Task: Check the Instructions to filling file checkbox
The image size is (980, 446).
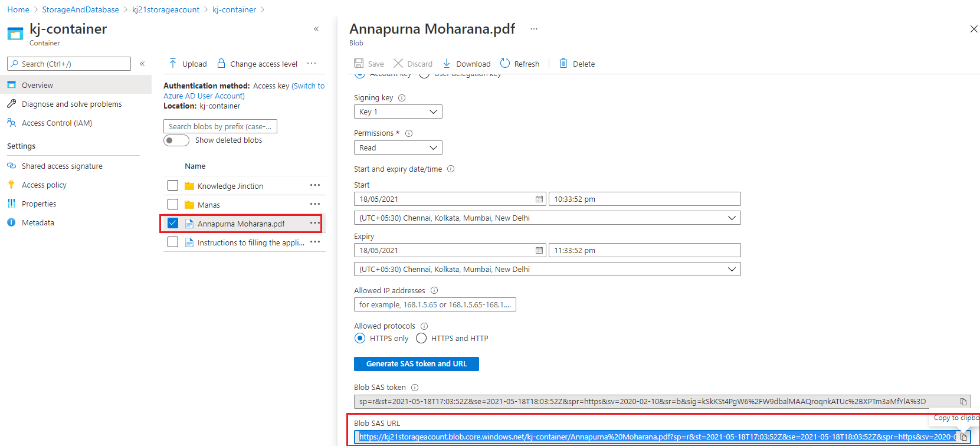Action: pyautogui.click(x=173, y=242)
